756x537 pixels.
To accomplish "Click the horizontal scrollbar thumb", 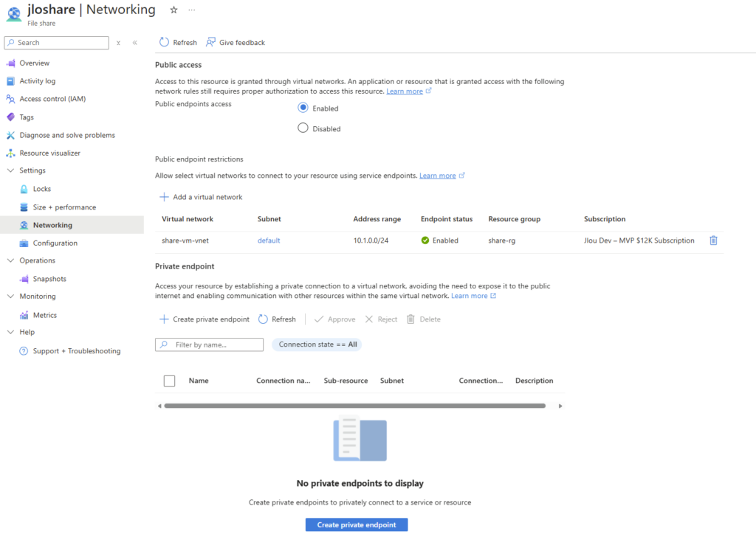I will pyautogui.click(x=355, y=406).
